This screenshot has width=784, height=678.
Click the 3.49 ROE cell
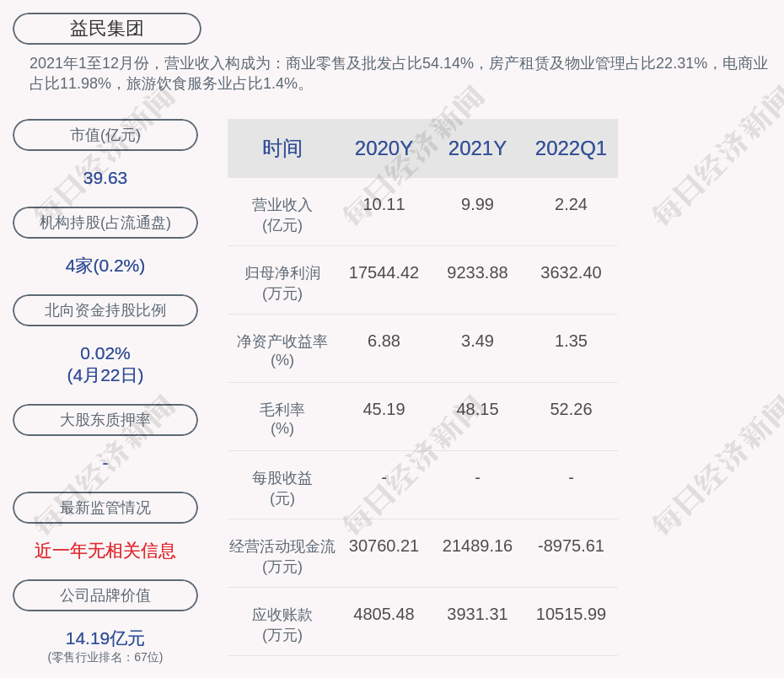pos(477,341)
